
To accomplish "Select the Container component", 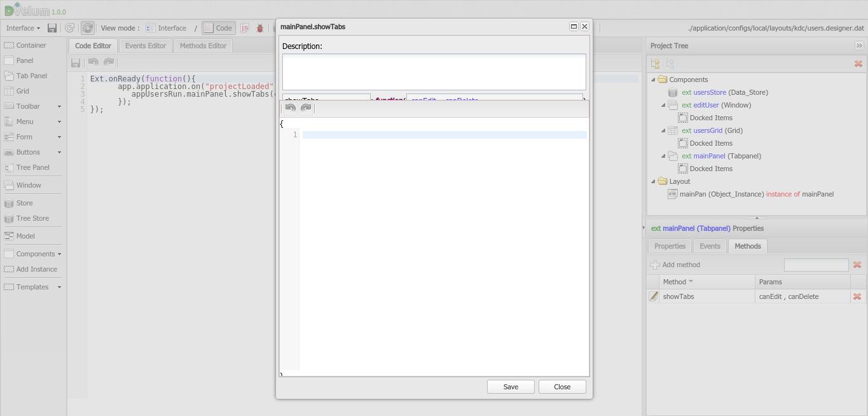I will tap(32, 45).
